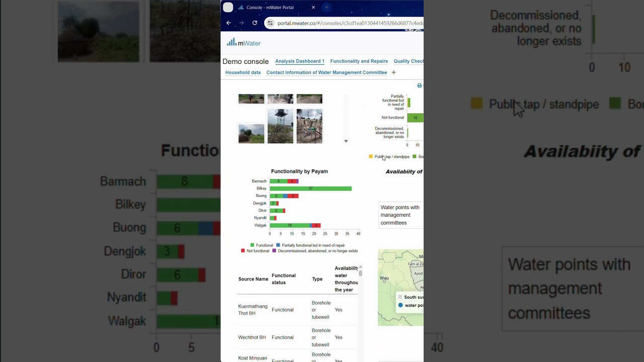644x362 pixels.
Task: Click Buong red bar segment labeled 5
Action: tap(293, 196)
